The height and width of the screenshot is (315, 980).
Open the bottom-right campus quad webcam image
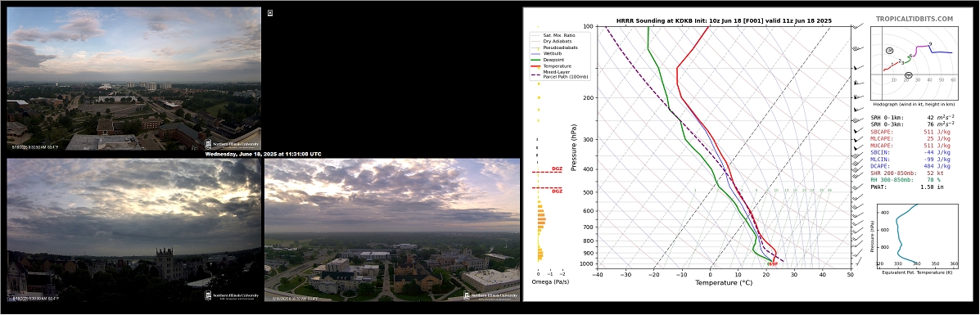point(392,229)
